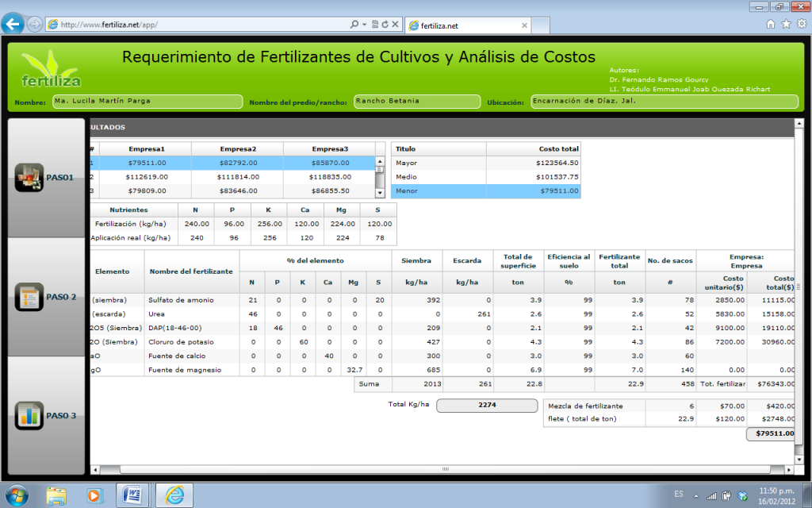Click the Nombre input field
Viewport: 812px width, 508px height.
147,102
